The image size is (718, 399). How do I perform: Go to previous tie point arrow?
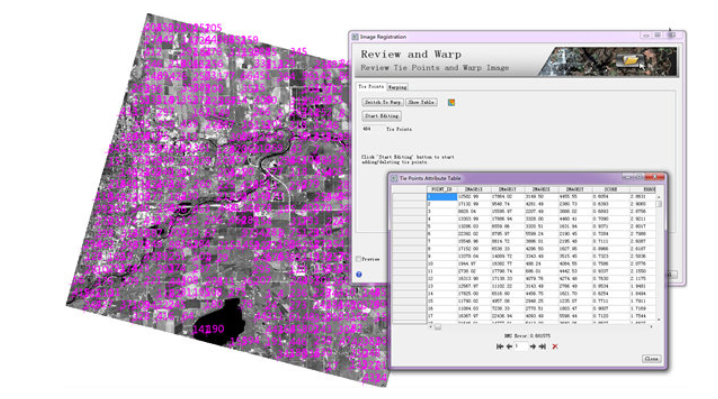pyautogui.click(x=509, y=347)
